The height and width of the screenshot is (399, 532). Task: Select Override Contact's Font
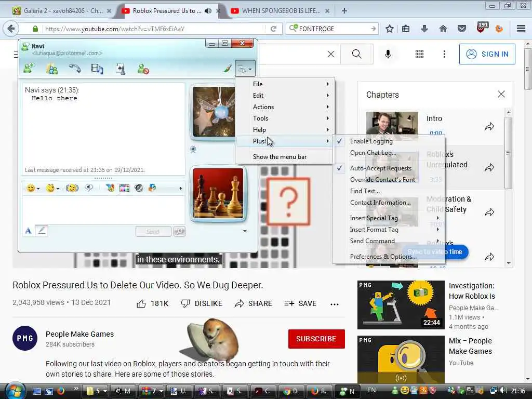(x=389, y=179)
